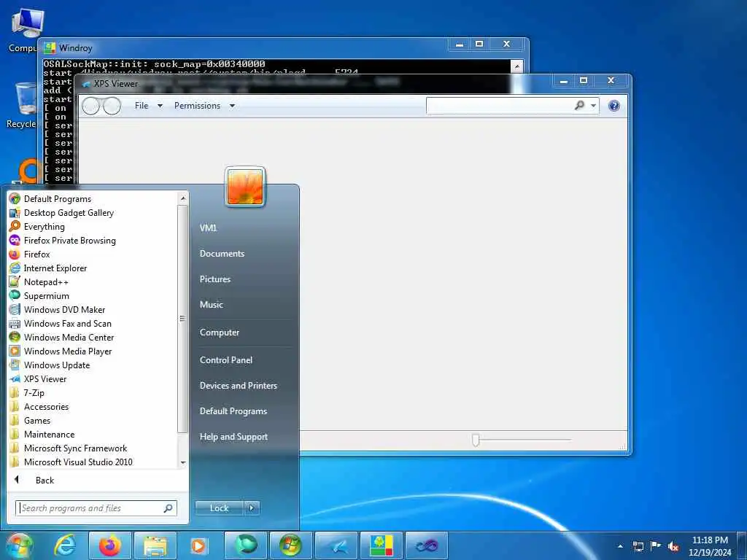This screenshot has width=747, height=560.
Task: Open the Supermium browser entry
Action: (39, 296)
